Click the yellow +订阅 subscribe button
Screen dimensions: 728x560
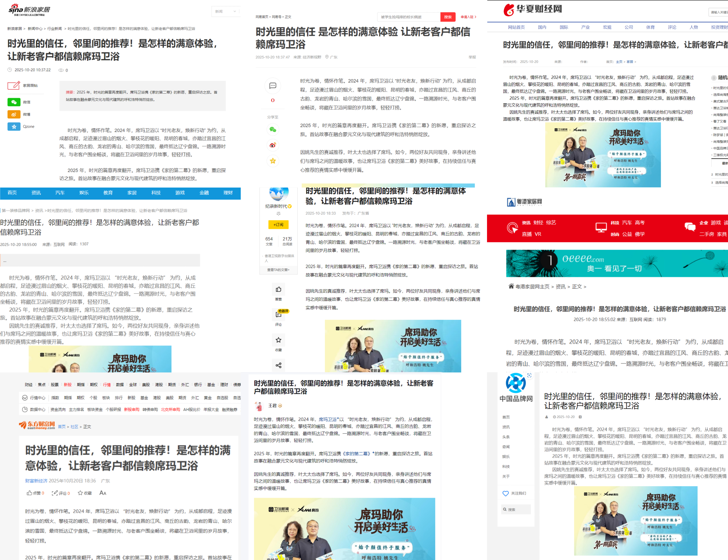pos(278,225)
